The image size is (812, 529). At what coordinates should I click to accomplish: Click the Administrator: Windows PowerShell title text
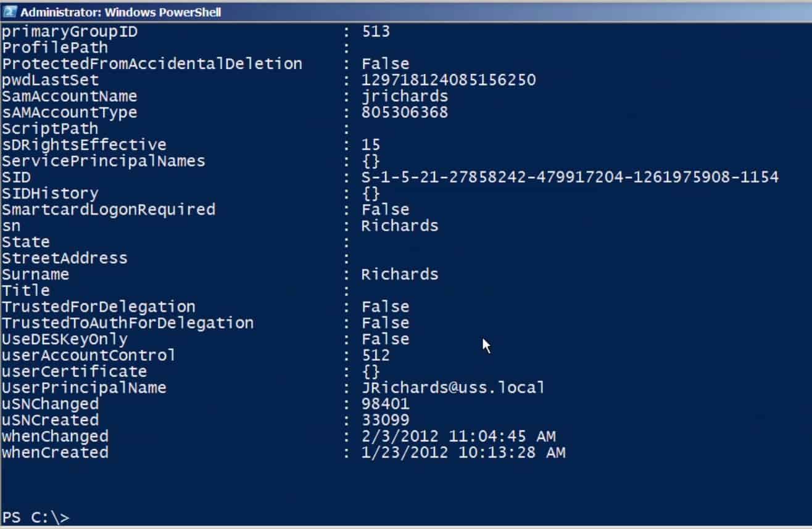[x=121, y=12]
